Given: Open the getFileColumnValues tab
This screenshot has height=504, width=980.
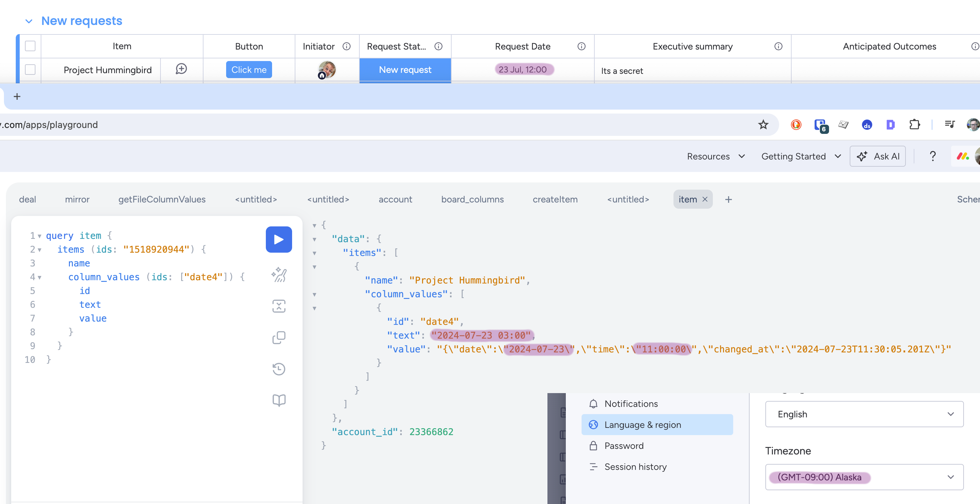Looking at the screenshot, I should coord(162,199).
